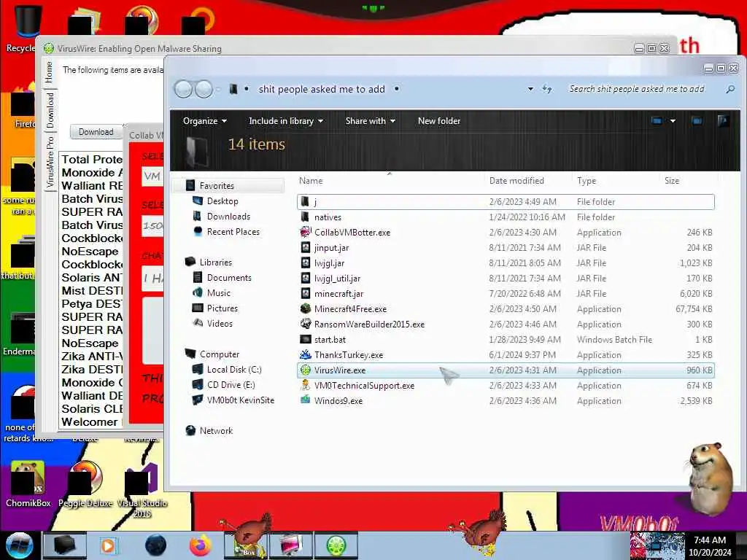Click the Explorer forward navigation button
Image resolution: width=747 pixels, height=560 pixels.
(204, 89)
